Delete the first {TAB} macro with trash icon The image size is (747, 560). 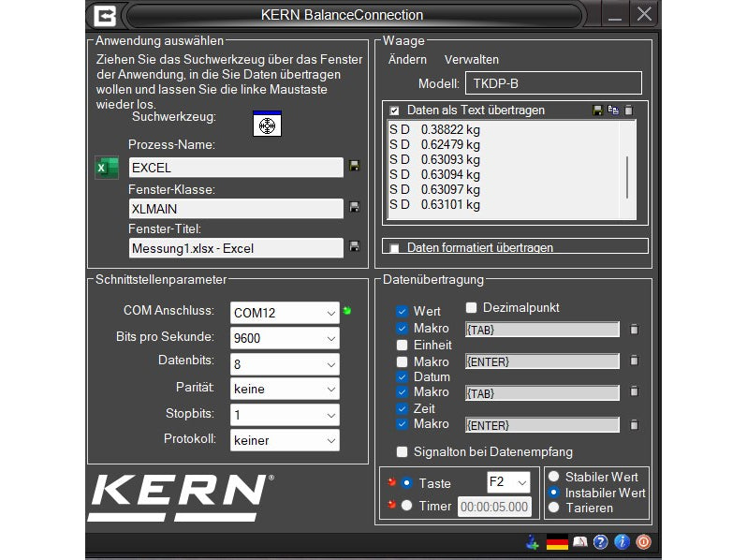pyautogui.click(x=634, y=330)
